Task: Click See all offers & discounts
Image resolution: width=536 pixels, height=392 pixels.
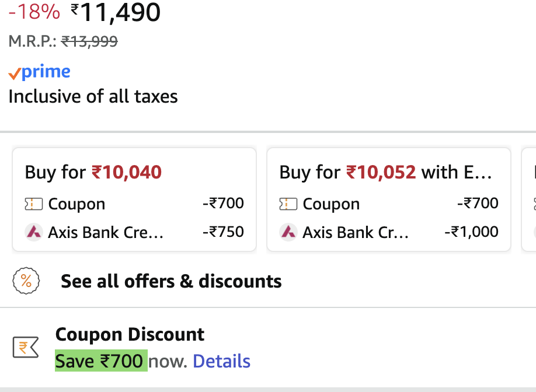Action: pos(170,281)
